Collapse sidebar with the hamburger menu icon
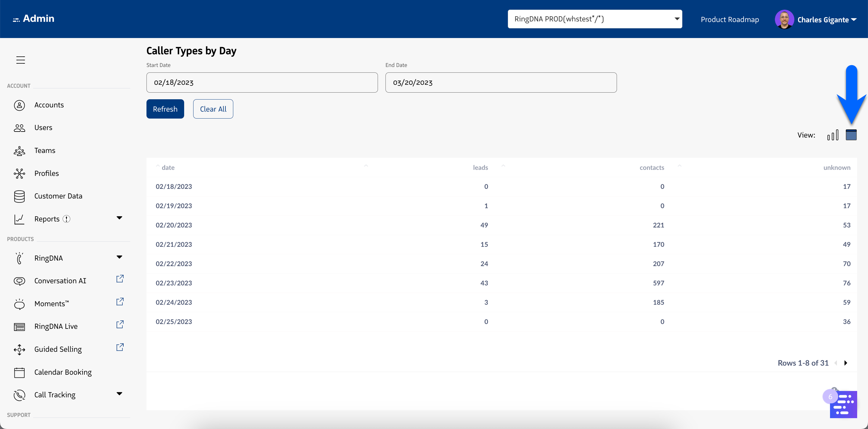 tap(20, 60)
